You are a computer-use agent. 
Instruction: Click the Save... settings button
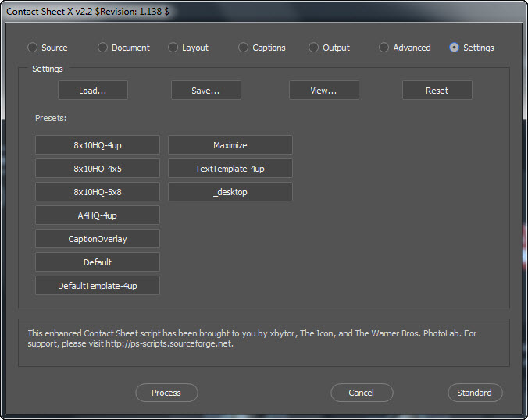(205, 91)
